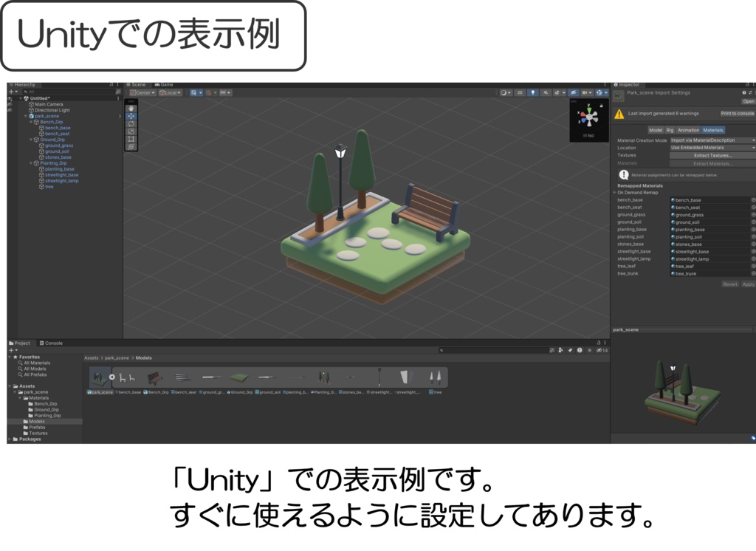Click the Print to console button
Image resolution: width=756 pixels, height=551 pixels.
pyautogui.click(x=738, y=113)
